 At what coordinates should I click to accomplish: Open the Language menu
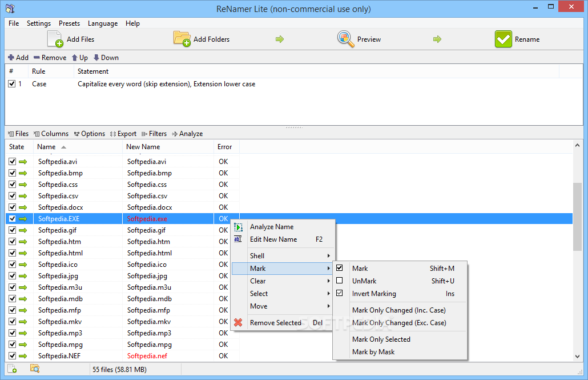point(103,23)
